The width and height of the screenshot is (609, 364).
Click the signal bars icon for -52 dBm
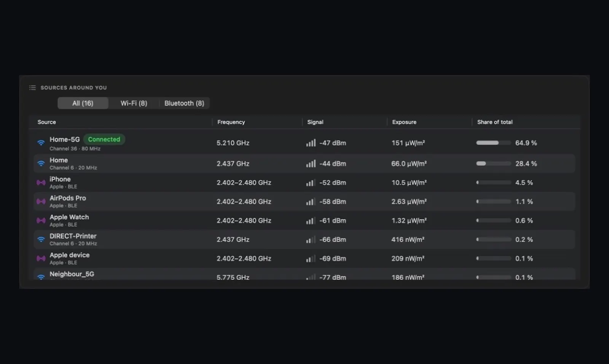[x=311, y=183]
